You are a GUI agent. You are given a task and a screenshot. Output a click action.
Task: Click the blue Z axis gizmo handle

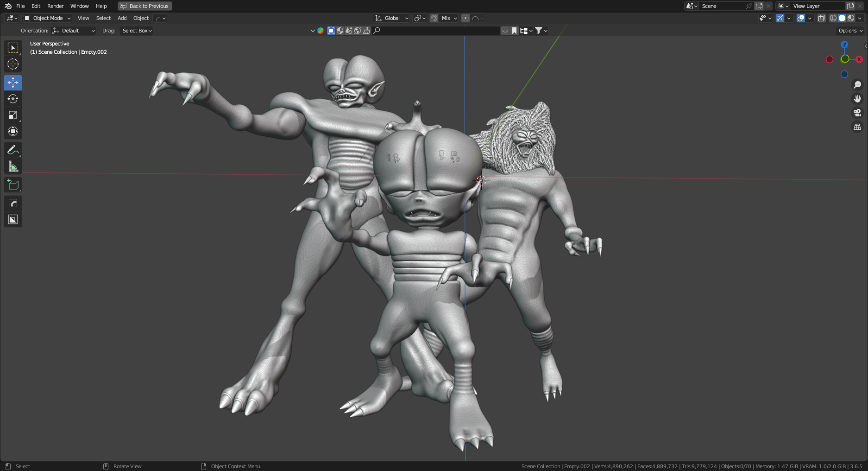click(x=844, y=45)
